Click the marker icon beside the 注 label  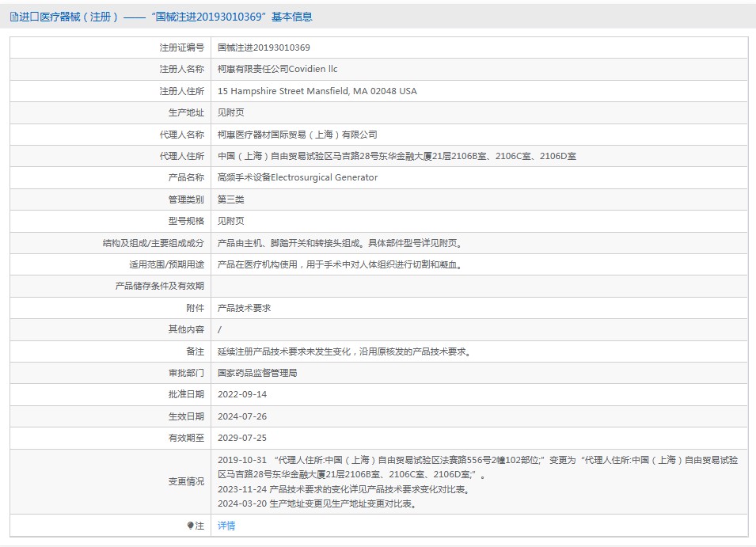coord(190,526)
